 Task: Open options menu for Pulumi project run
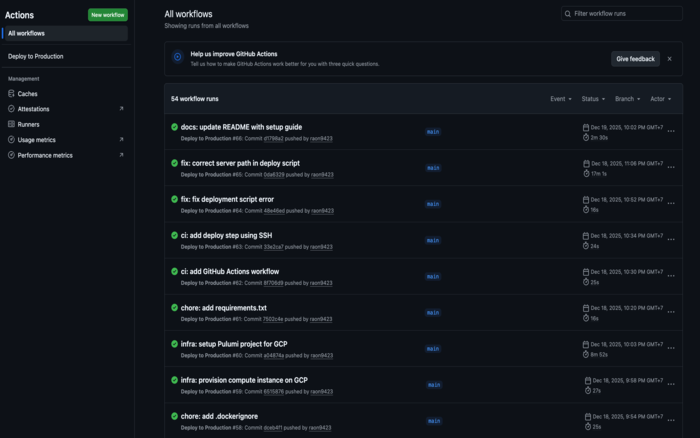(x=671, y=348)
